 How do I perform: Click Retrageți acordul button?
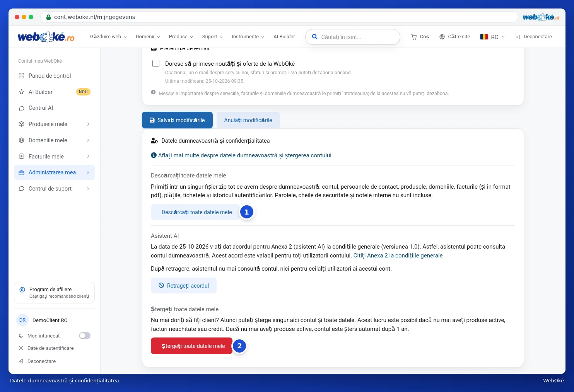click(x=184, y=286)
